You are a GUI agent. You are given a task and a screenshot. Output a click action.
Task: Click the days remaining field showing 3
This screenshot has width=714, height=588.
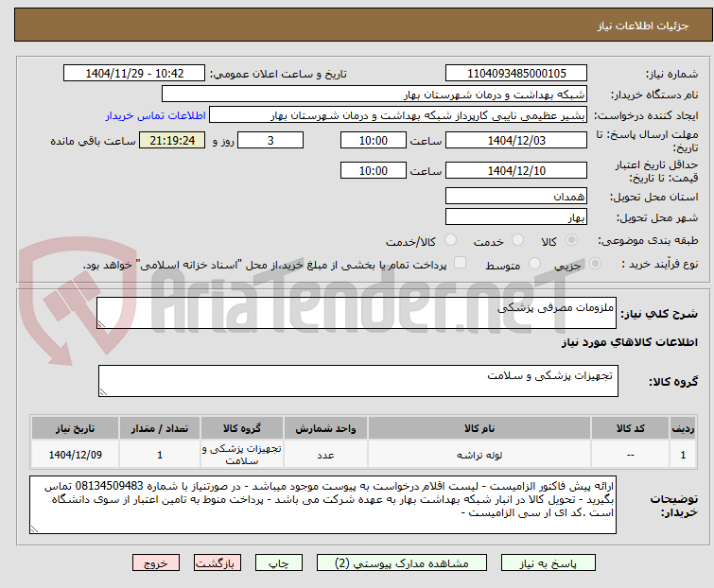pos(270,140)
